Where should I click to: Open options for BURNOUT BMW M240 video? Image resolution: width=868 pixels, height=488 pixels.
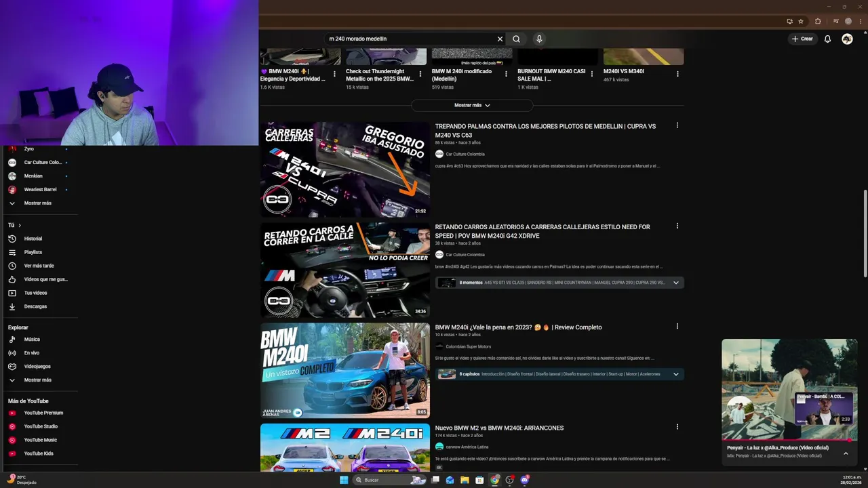pos(591,74)
